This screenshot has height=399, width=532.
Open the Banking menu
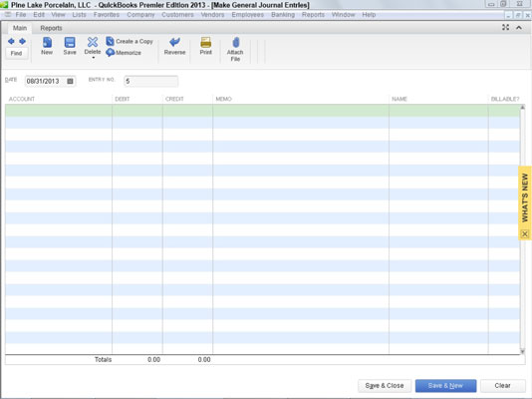pos(283,15)
